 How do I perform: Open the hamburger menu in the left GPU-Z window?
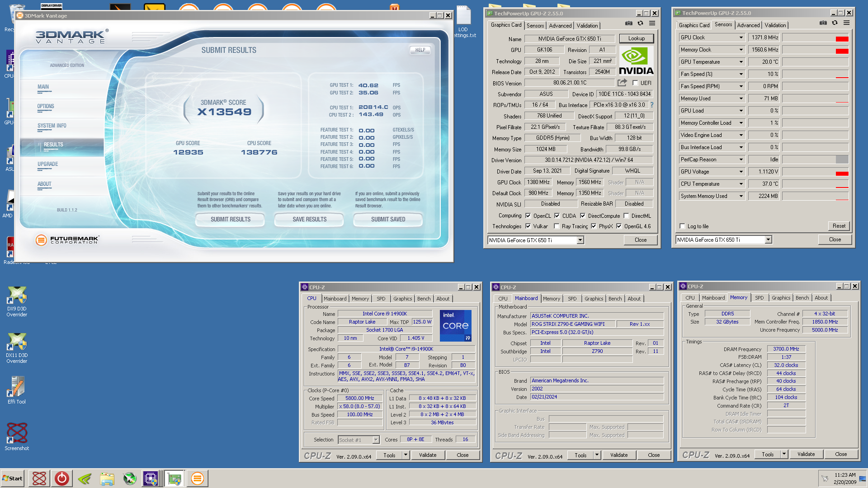click(x=652, y=23)
